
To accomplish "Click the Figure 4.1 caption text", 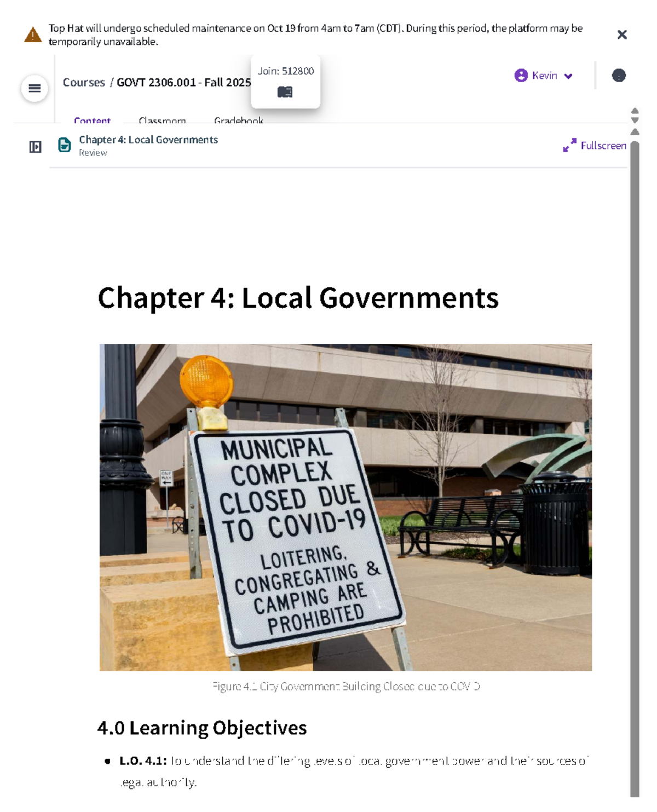I will click(x=346, y=686).
